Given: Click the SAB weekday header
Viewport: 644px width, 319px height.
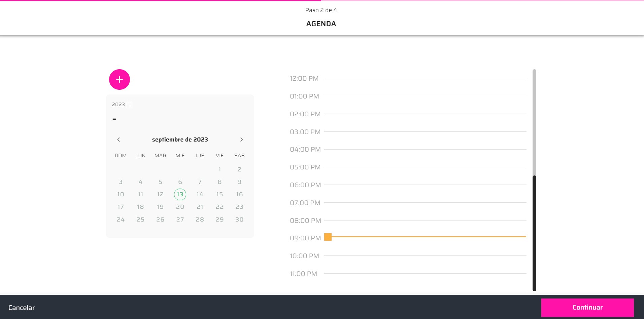Looking at the screenshot, I should pos(239,156).
